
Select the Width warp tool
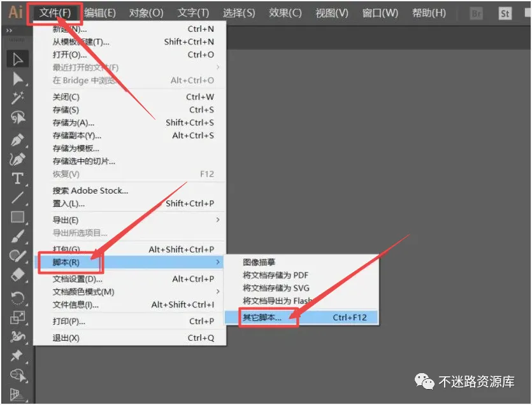tap(17, 337)
